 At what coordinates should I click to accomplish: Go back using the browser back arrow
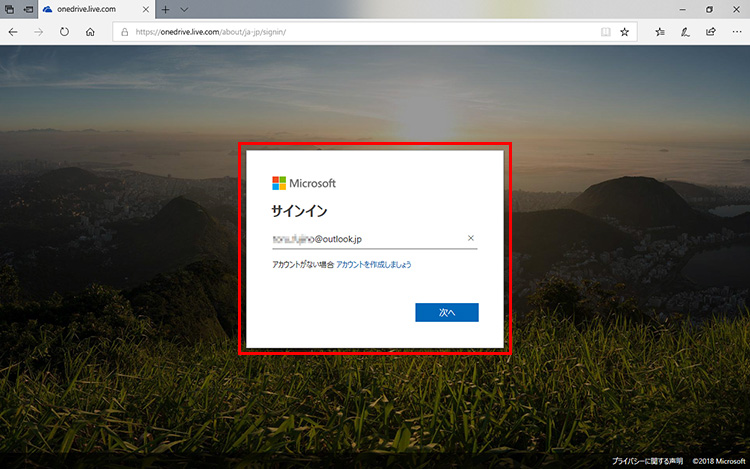pos(13,32)
